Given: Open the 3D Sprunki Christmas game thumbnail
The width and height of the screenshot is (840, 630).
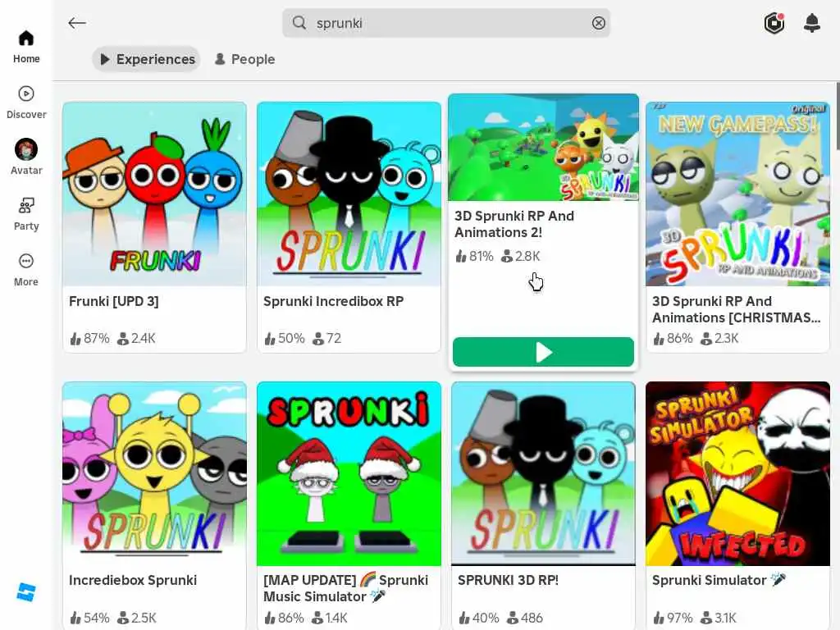Looking at the screenshot, I should (x=737, y=194).
